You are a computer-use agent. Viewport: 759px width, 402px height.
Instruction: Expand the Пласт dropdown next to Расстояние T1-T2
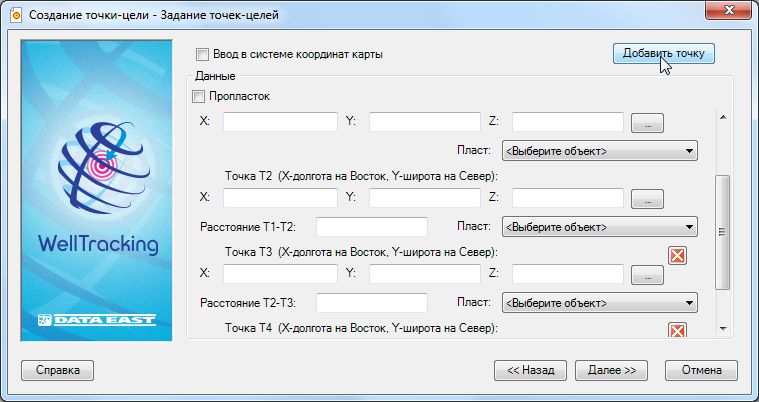tap(598, 227)
